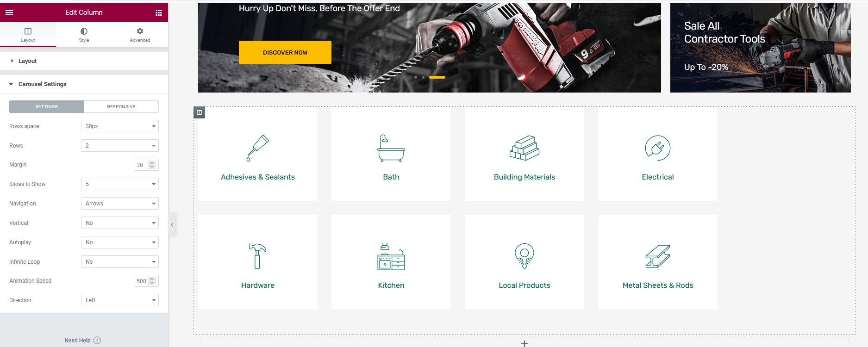Expand the Layout section
Screen dimensions: 868x347
[x=84, y=61]
